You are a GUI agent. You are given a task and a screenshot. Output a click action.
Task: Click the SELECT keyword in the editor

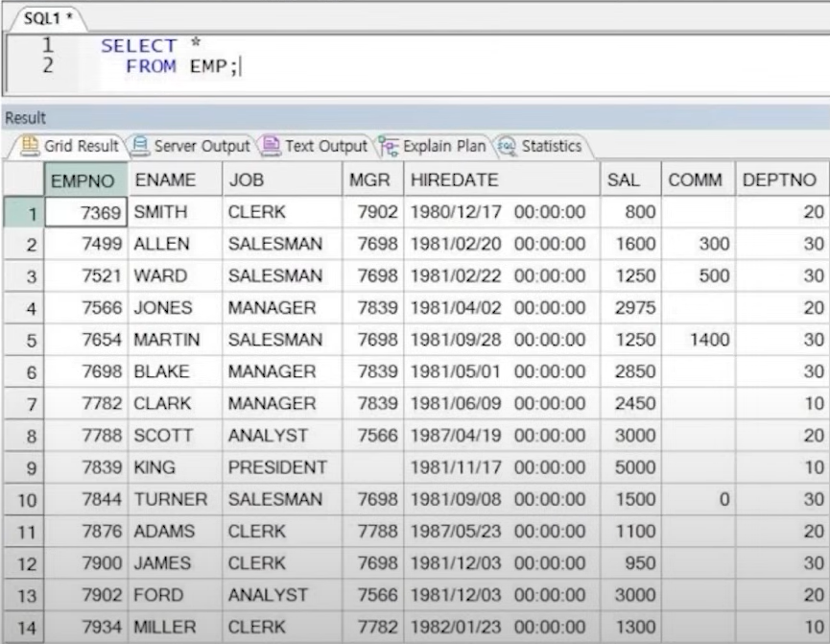139,46
